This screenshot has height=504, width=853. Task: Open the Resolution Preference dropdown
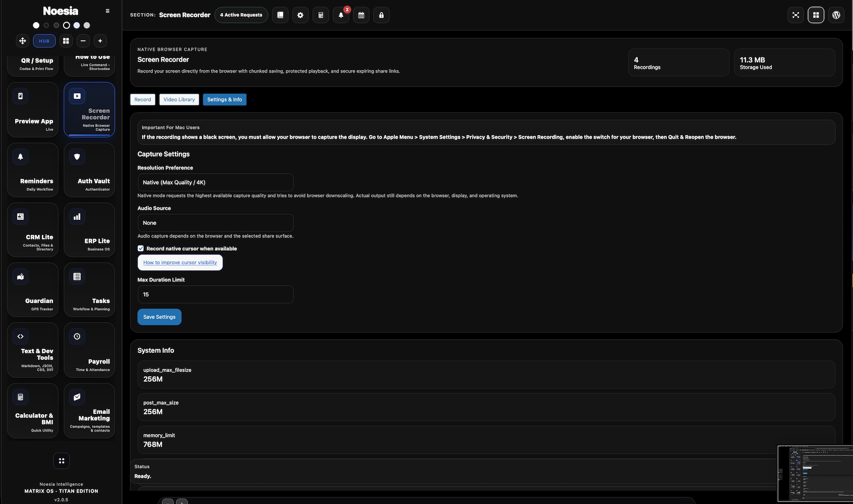215,182
